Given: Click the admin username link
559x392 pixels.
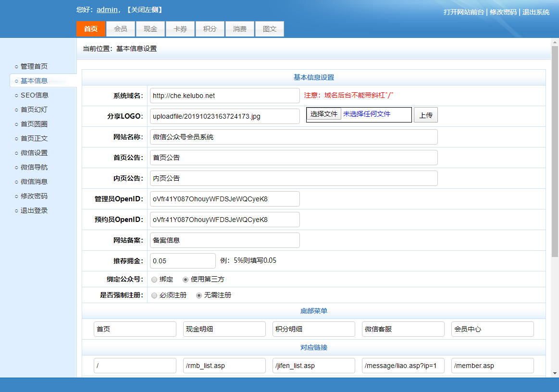Looking at the screenshot, I should 107,10.
